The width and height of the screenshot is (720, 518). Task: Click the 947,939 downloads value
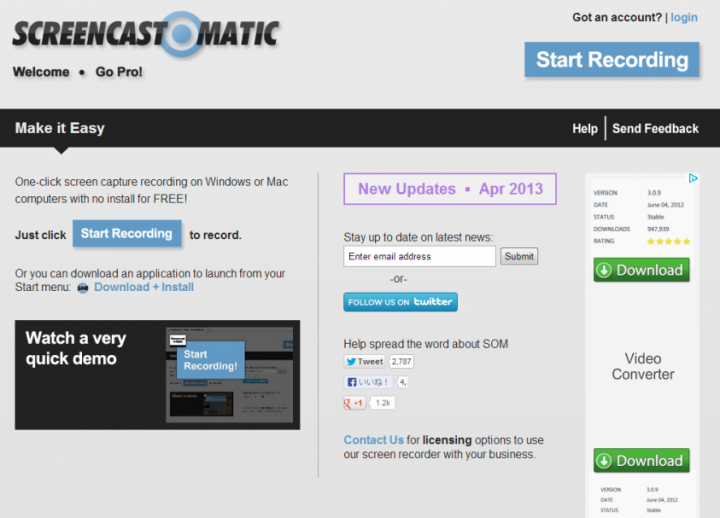[x=658, y=229]
